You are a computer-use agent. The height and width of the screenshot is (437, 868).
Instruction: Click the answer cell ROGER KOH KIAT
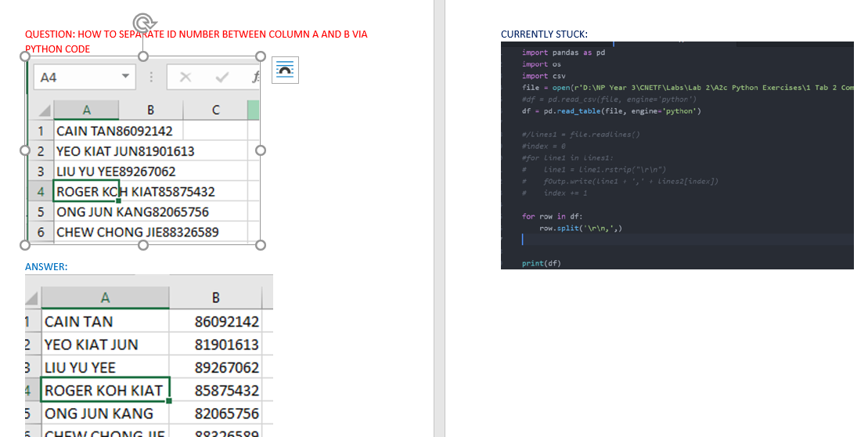105,391
